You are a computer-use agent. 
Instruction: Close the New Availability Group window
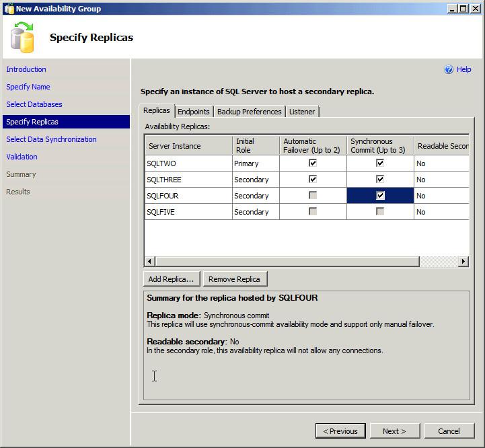tap(476, 9)
